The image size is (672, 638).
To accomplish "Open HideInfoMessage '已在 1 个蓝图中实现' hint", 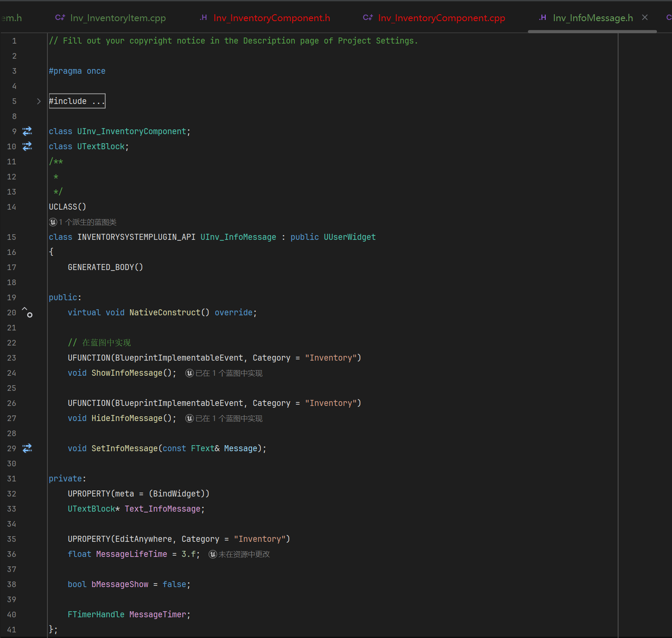I will [229, 418].
